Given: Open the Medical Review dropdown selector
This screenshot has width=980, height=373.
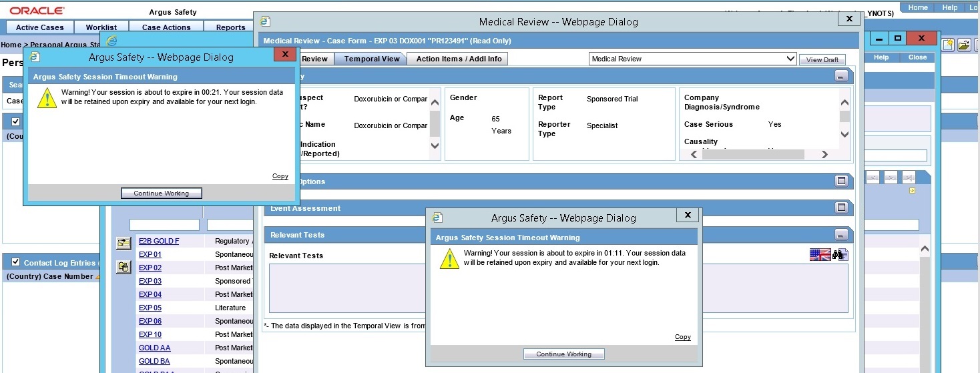Looking at the screenshot, I should pos(693,59).
